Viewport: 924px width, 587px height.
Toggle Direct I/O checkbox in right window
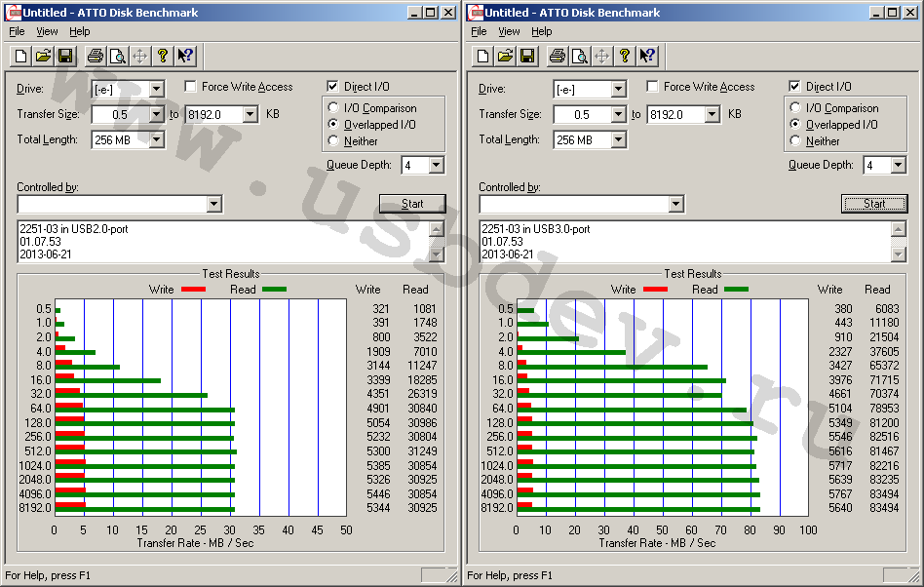794,87
